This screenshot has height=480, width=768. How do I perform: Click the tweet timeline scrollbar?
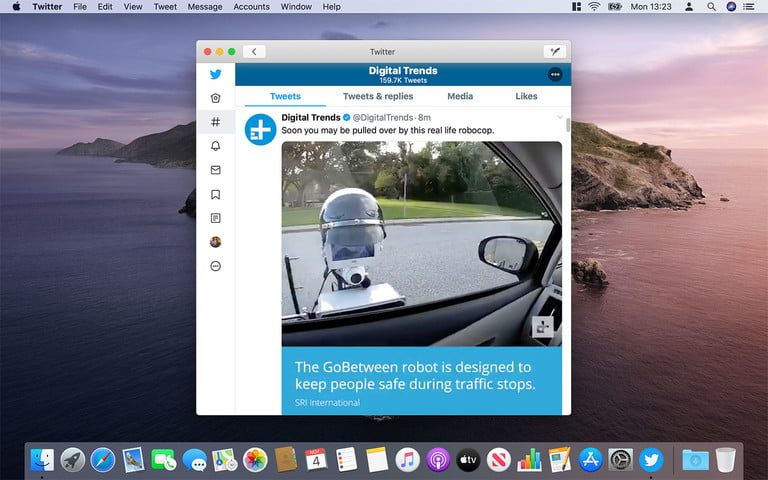[x=568, y=125]
